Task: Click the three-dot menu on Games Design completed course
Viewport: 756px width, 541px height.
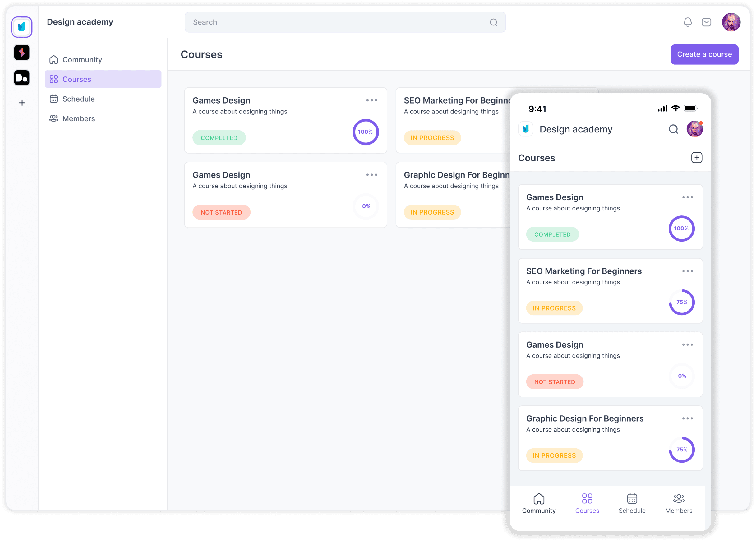Action: tap(371, 101)
